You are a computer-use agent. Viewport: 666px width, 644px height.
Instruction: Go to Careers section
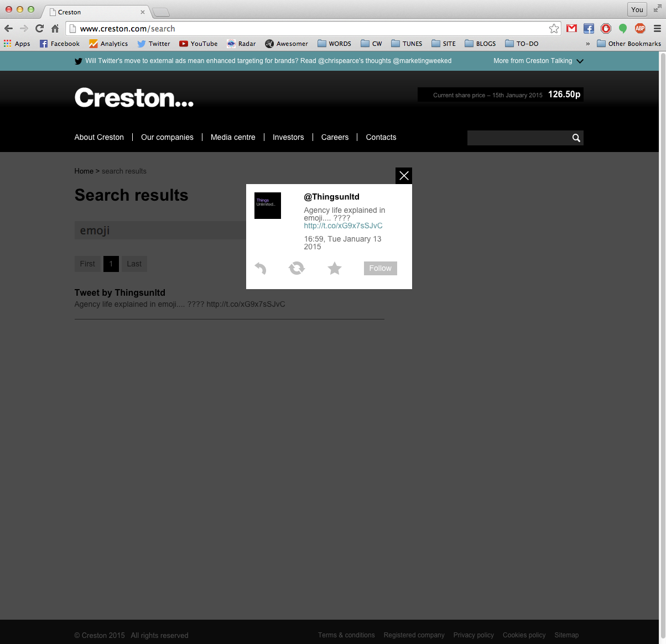click(335, 137)
